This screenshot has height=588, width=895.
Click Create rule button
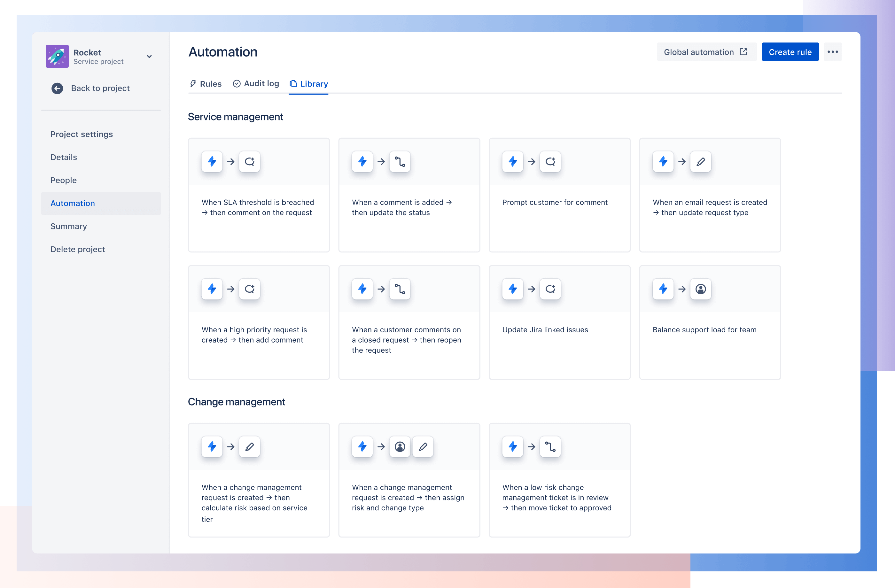[x=791, y=52]
